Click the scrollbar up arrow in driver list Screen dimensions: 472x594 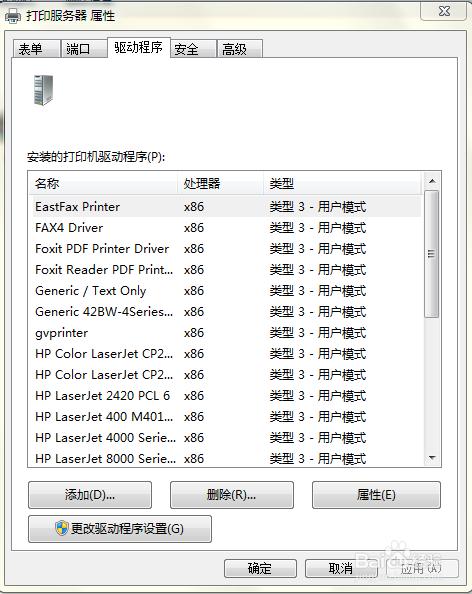tap(432, 181)
